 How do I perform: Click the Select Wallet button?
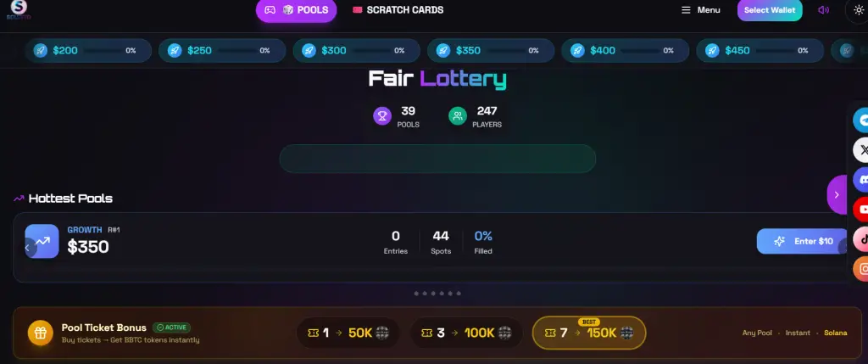point(770,10)
